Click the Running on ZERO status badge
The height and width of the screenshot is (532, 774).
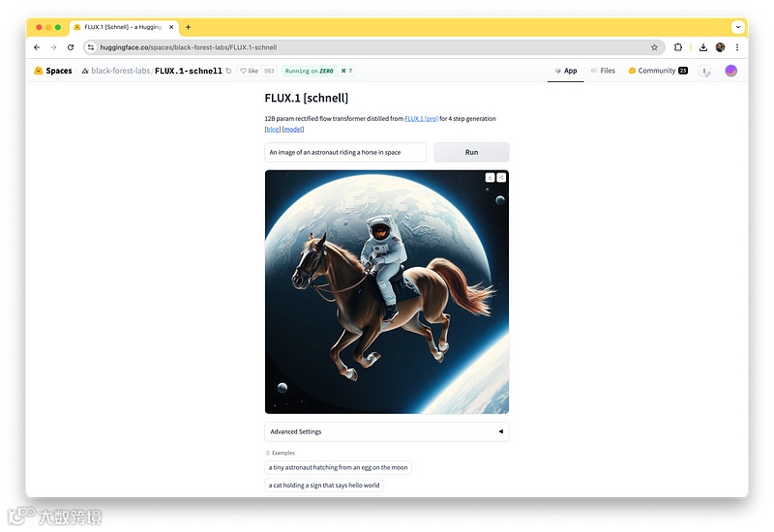tap(310, 71)
